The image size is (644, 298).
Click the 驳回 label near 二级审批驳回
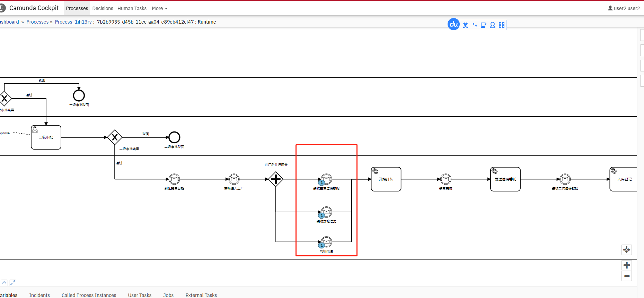click(145, 134)
